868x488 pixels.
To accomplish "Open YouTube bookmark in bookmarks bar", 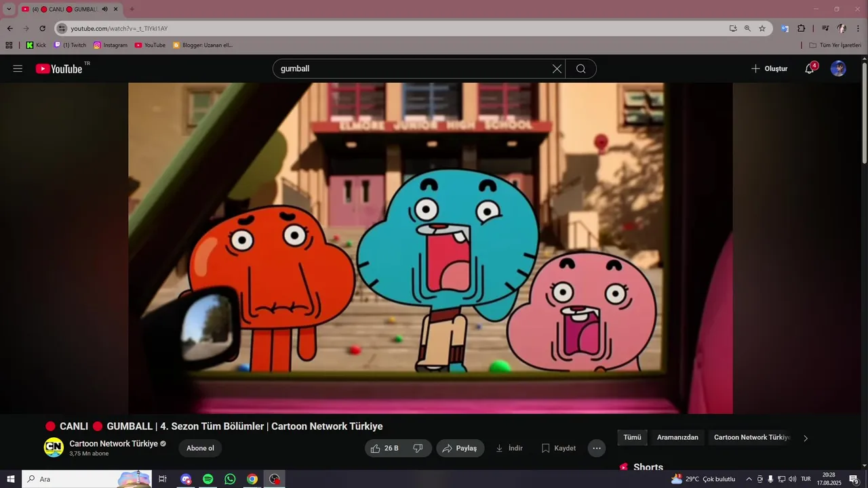I will point(150,45).
